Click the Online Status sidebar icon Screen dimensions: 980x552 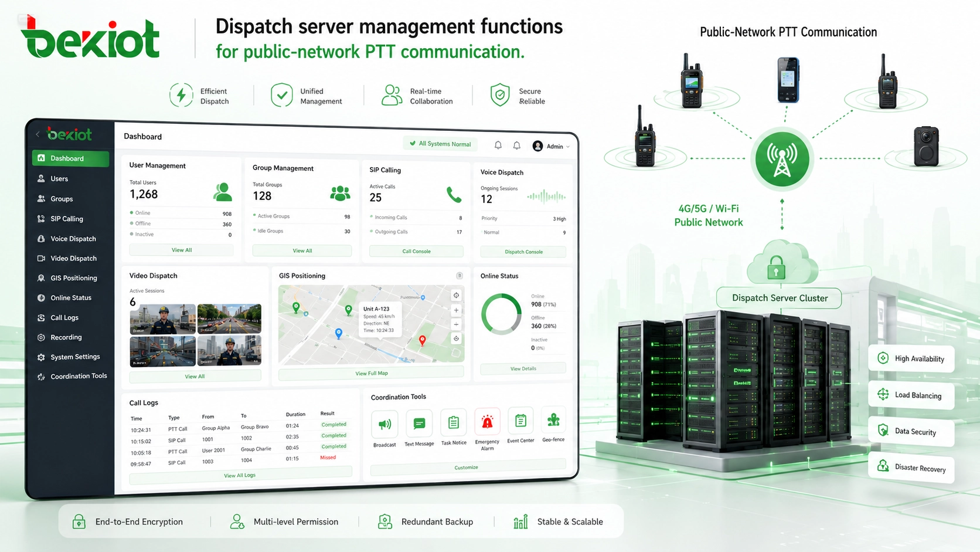[x=41, y=298]
